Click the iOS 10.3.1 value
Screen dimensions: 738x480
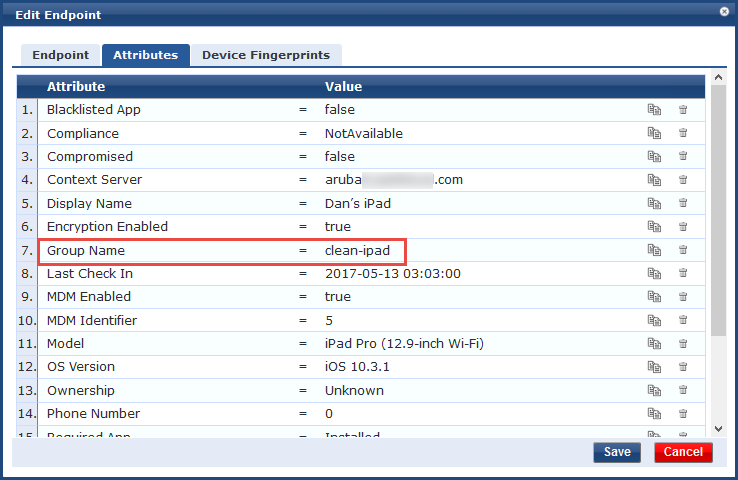tap(357, 367)
